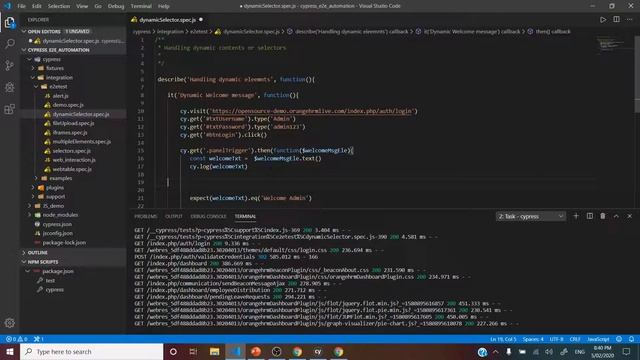Image resolution: width=640 pixels, height=360 pixels.
Task: Open Cortana circle on taskbar
Action: coord(173,351)
